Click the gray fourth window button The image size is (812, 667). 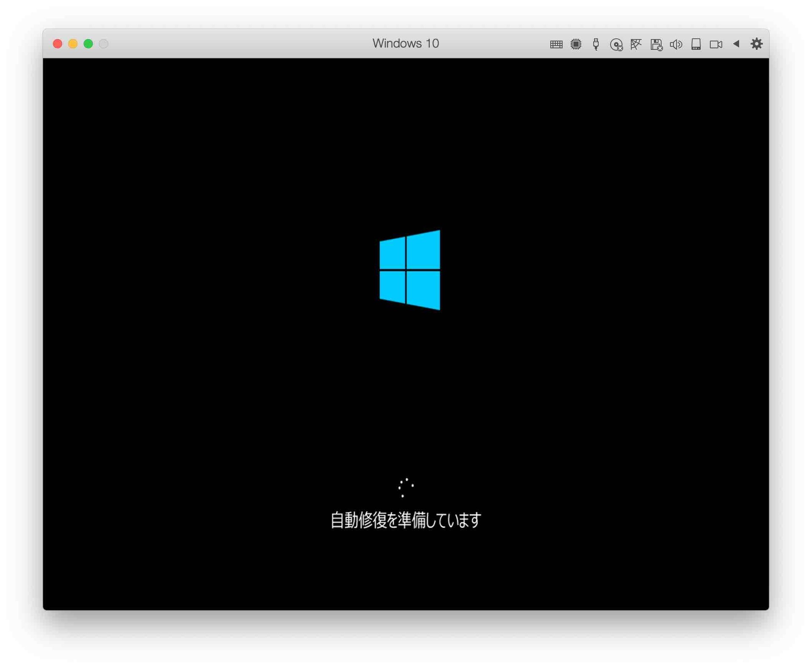point(104,44)
